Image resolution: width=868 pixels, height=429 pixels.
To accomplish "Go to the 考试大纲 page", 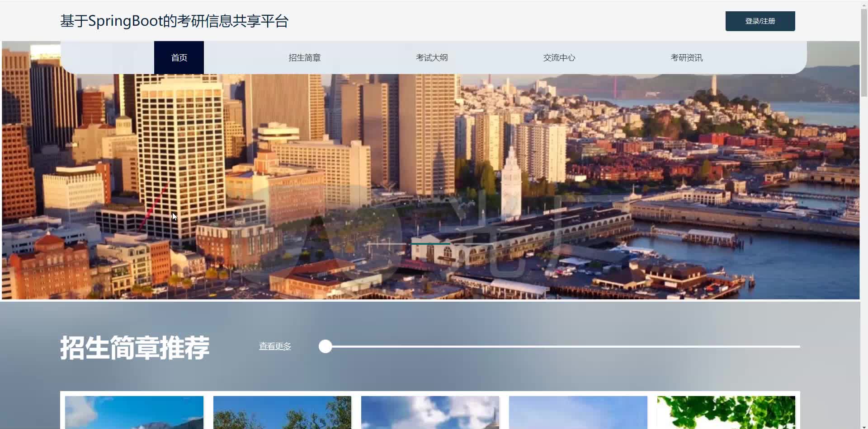I will (432, 57).
